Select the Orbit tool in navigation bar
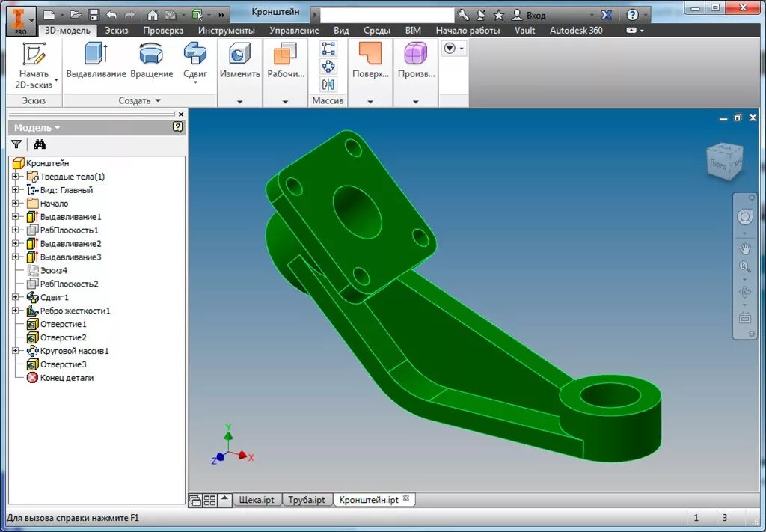The height and width of the screenshot is (532, 766). click(x=744, y=292)
